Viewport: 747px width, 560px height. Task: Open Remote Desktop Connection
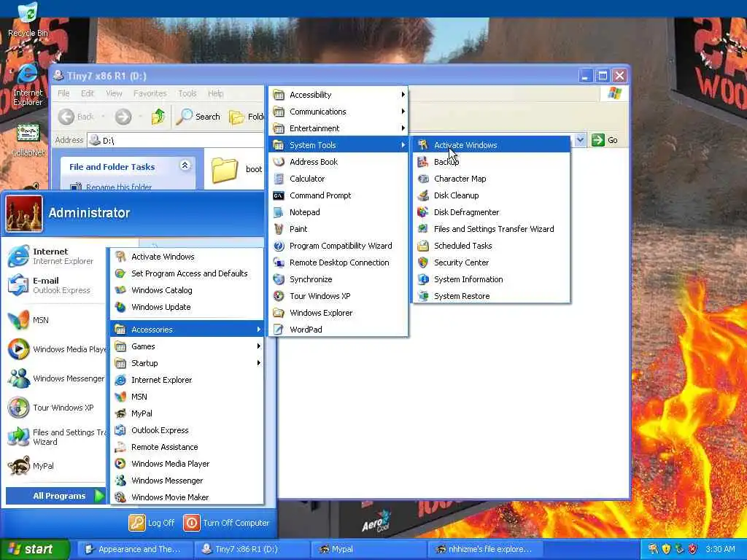pyautogui.click(x=338, y=262)
